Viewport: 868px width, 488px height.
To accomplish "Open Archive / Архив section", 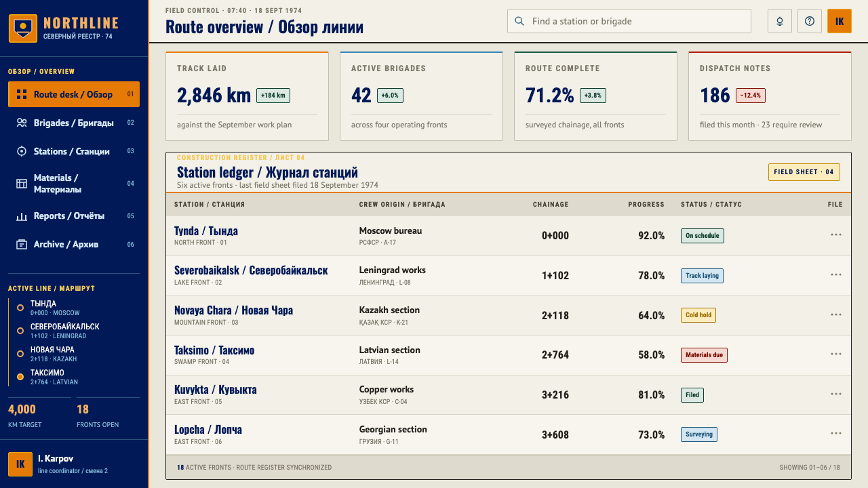I will pyautogui.click(x=74, y=244).
